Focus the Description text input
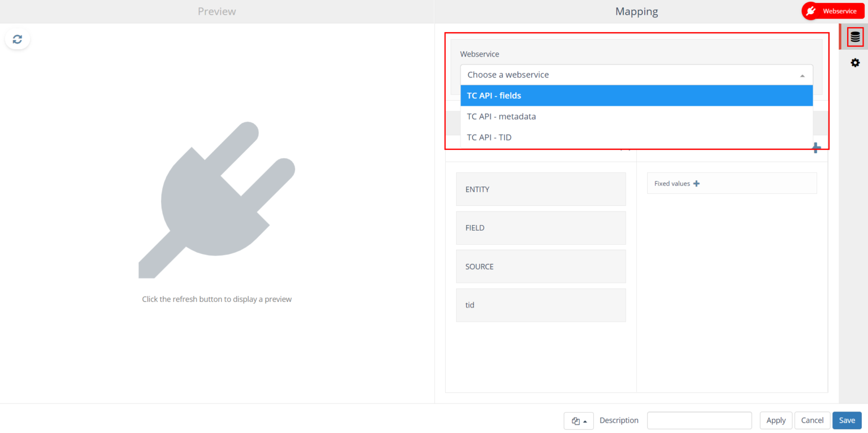 point(699,421)
